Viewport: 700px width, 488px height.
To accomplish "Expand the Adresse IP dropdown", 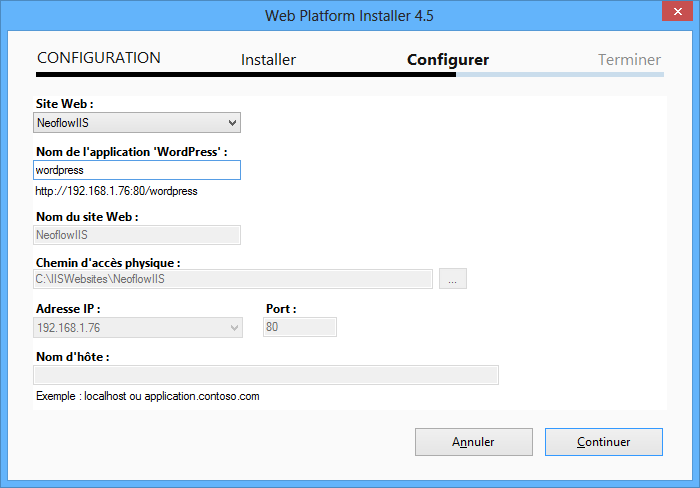I will (x=138, y=327).
